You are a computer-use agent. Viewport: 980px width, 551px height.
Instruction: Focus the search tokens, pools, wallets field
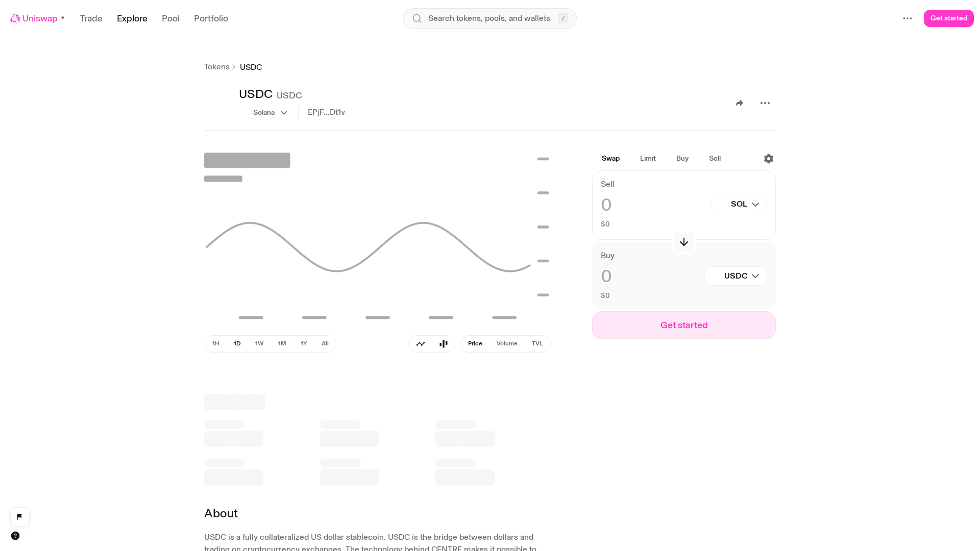point(489,18)
